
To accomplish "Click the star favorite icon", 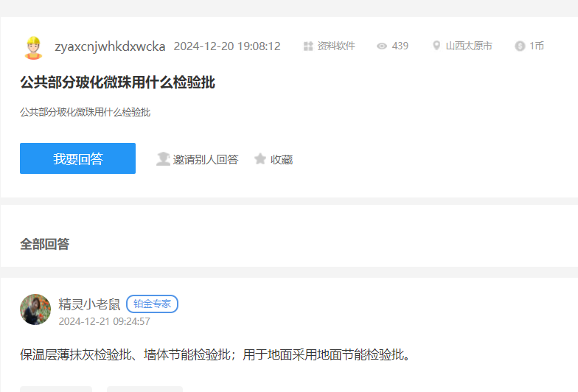I will coord(260,159).
